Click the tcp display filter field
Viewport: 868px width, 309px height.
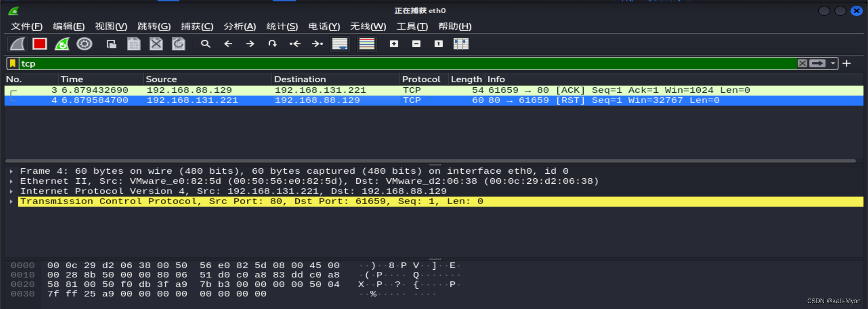[x=408, y=63]
